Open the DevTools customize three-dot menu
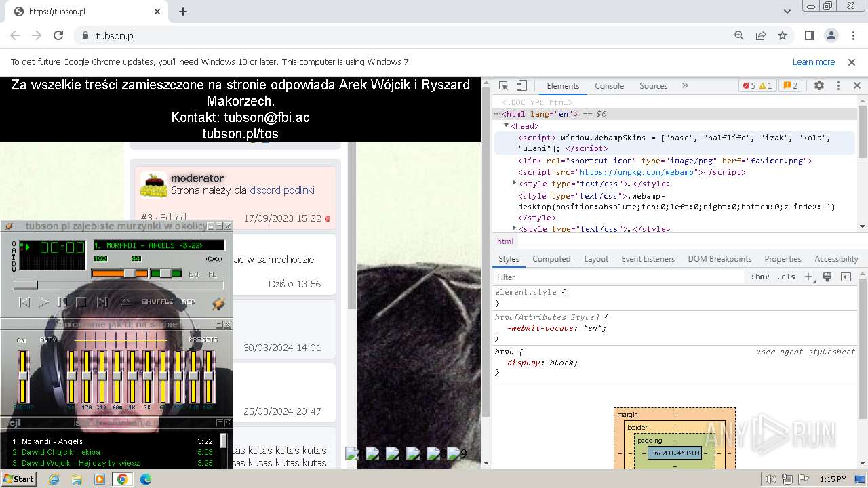 coord(838,86)
